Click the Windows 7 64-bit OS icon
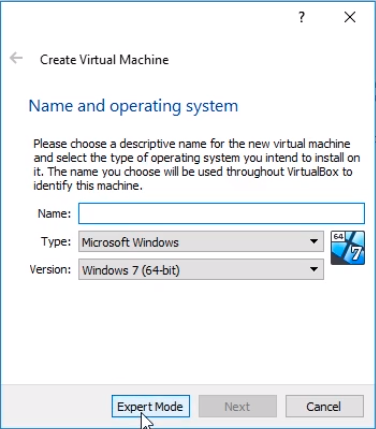The width and height of the screenshot is (376, 429). coord(348,248)
